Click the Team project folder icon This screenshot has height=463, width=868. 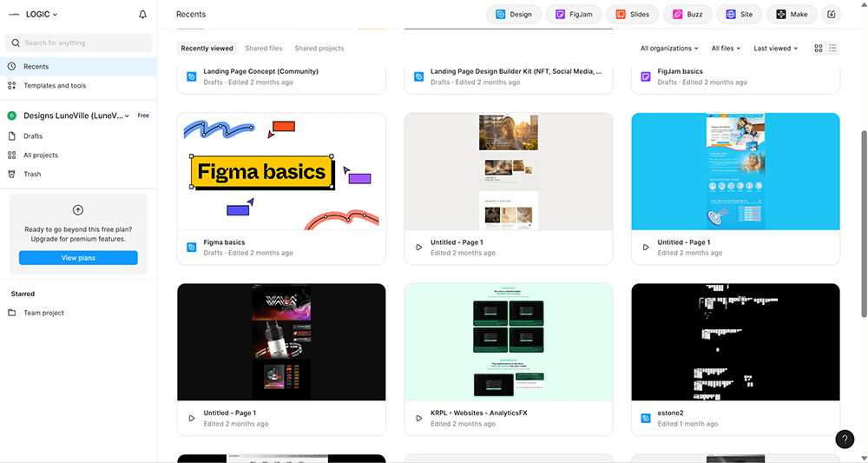(11, 313)
